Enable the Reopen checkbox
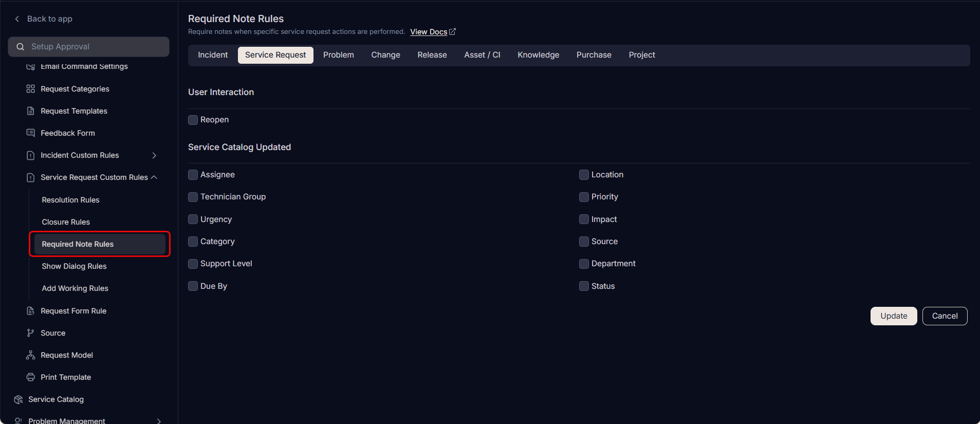The width and height of the screenshot is (980, 424). point(193,120)
